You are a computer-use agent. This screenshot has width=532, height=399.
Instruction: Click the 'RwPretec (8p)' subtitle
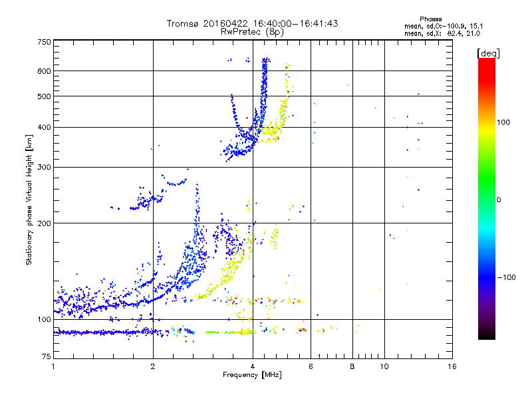pyautogui.click(x=252, y=32)
